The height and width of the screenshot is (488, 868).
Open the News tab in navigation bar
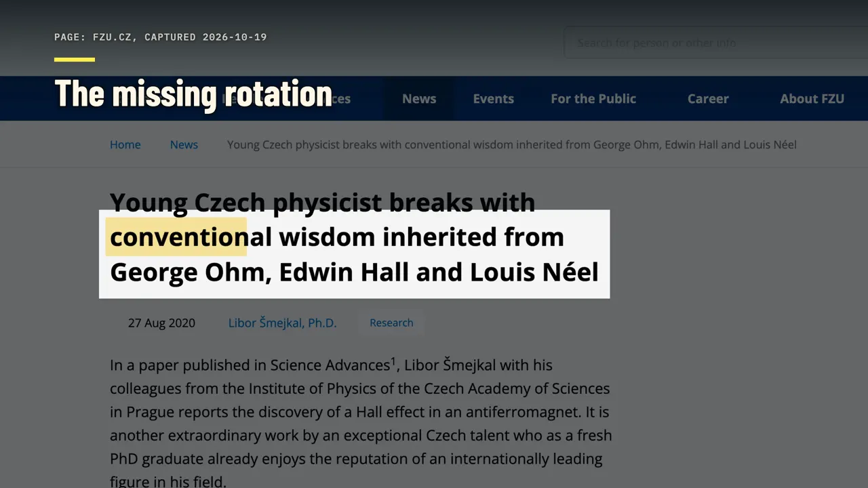tap(419, 98)
